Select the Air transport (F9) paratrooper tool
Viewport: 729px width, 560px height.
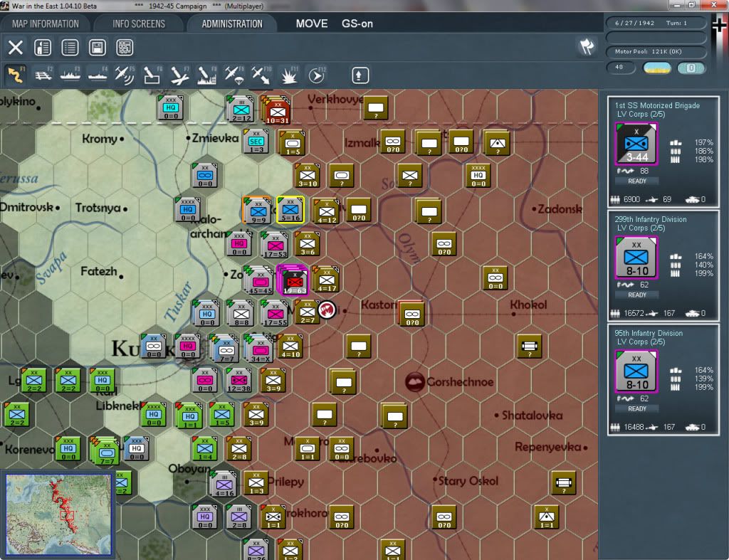(234, 75)
